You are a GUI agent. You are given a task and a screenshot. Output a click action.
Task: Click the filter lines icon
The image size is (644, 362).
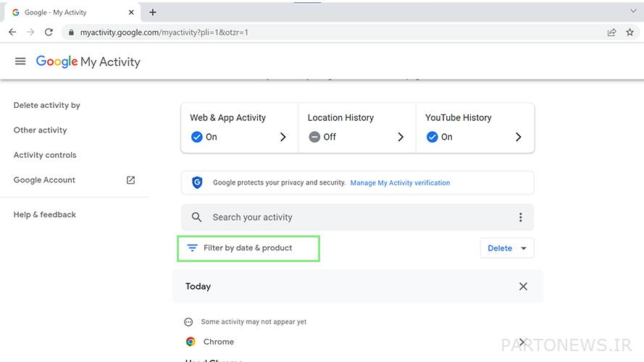click(x=192, y=248)
